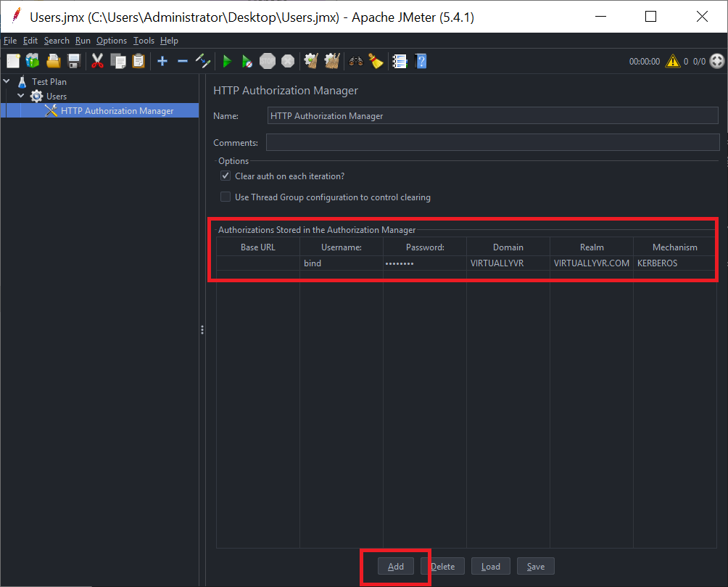Click Start no pauses icon
Viewport: 728px width, 587px height.
pyautogui.click(x=247, y=61)
